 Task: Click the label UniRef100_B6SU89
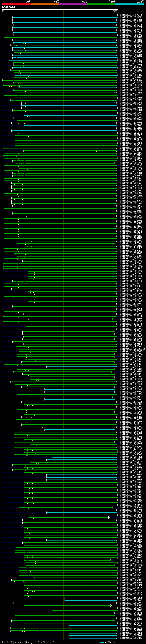point(131,75)
